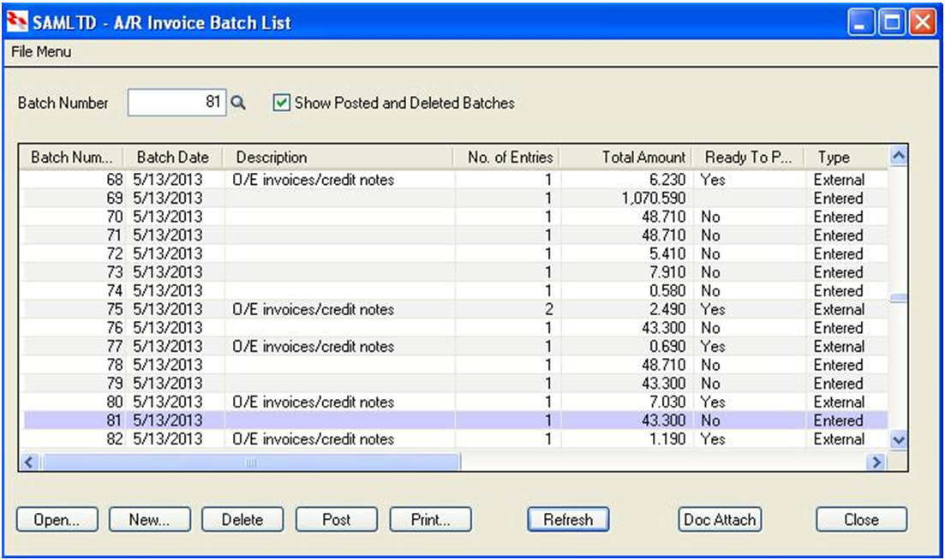Screen dimensions: 945x560
Task: Click the description of batch 77
Action: click(314, 346)
